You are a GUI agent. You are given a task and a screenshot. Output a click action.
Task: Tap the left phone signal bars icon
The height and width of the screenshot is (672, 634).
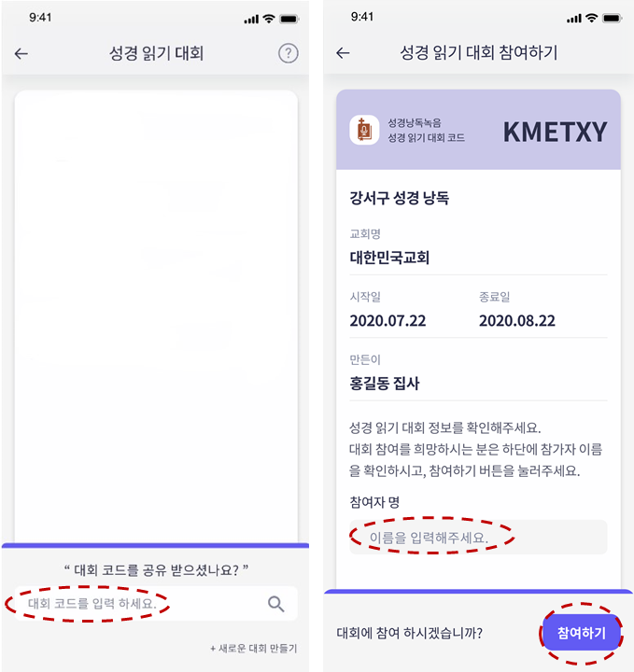click(251, 20)
